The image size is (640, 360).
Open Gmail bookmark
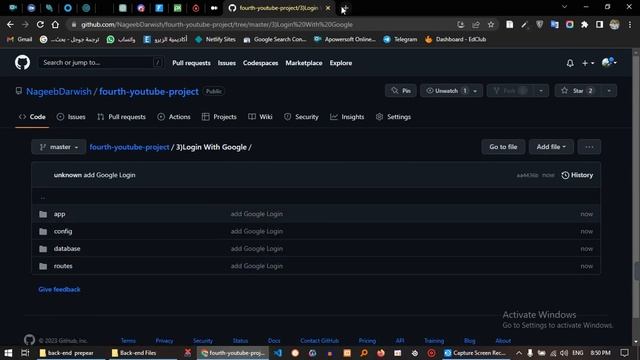click(x=20, y=39)
